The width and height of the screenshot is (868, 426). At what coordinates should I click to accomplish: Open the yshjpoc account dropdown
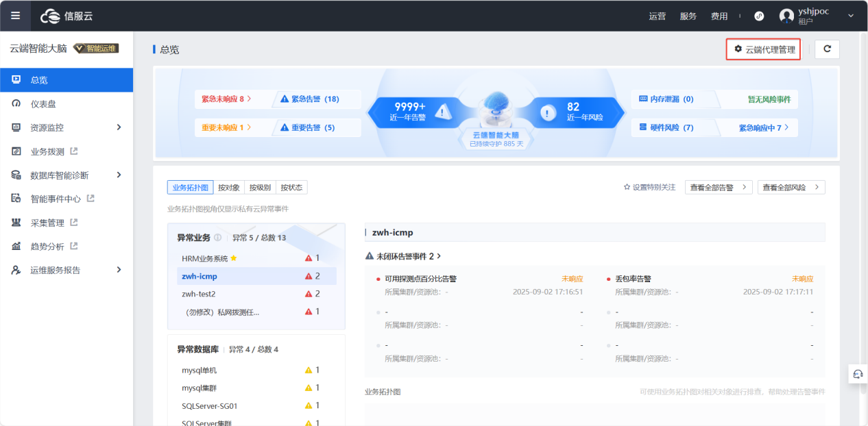click(850, 16)
